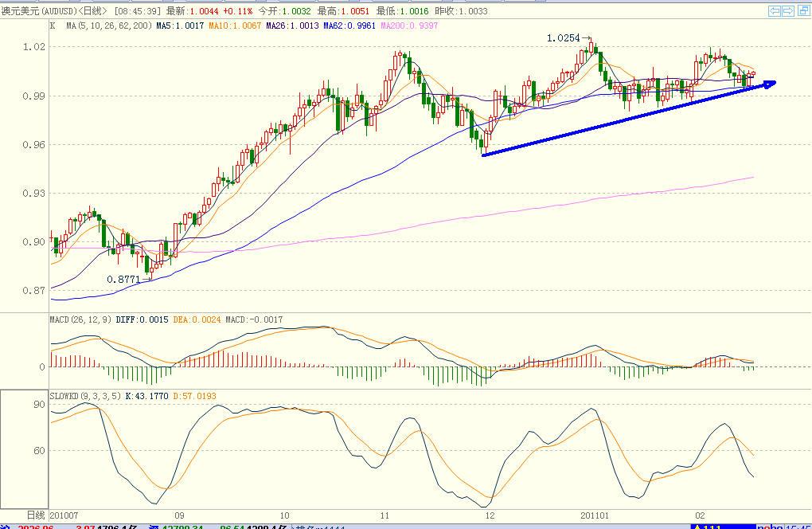Screen dimensions: 812x529
Task: Select the MA(5,10,26,62,200) indicator label
Action: point(109,25)
